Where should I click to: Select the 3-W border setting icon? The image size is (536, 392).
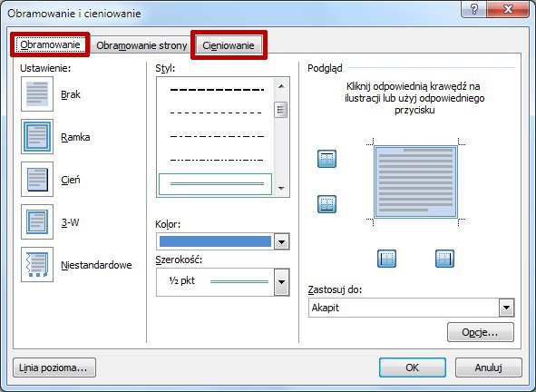[x=37, y=221]
